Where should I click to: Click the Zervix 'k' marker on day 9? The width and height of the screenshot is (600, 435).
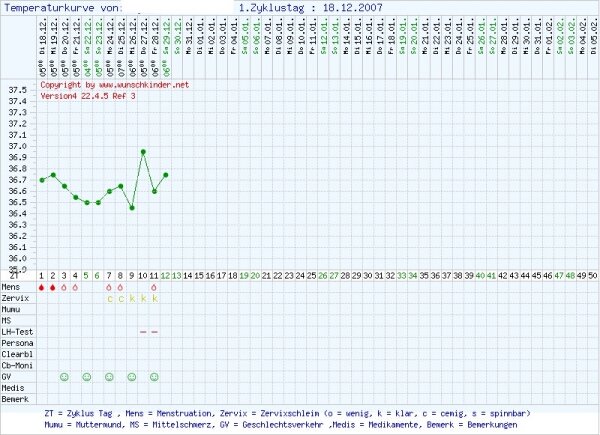[x=132, y=298]
